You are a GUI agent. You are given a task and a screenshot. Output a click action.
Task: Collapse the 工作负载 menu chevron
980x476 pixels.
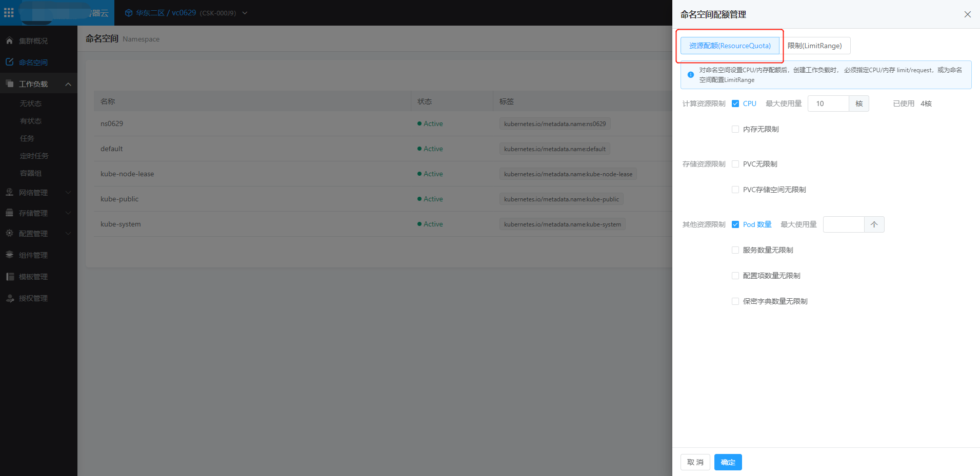point(68,84)
